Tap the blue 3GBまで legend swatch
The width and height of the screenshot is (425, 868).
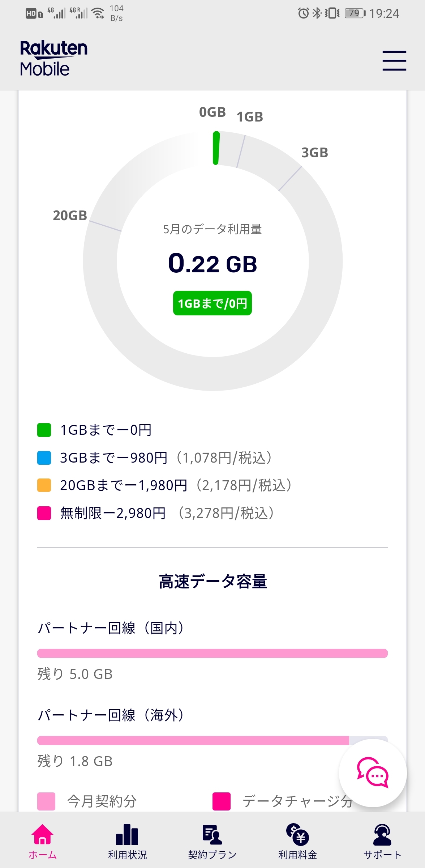pos(44,458)
